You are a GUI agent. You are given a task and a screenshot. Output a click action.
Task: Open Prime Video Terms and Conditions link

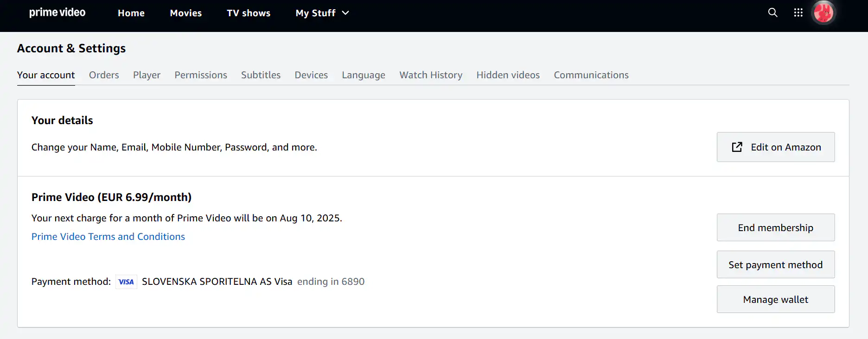click(108, 237)
